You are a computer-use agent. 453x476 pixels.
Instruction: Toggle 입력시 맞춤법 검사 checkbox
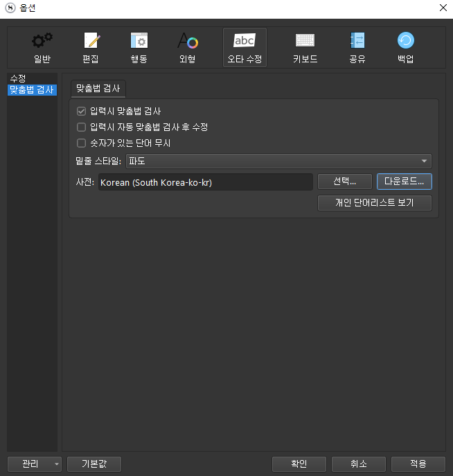(x=81, y=111)
